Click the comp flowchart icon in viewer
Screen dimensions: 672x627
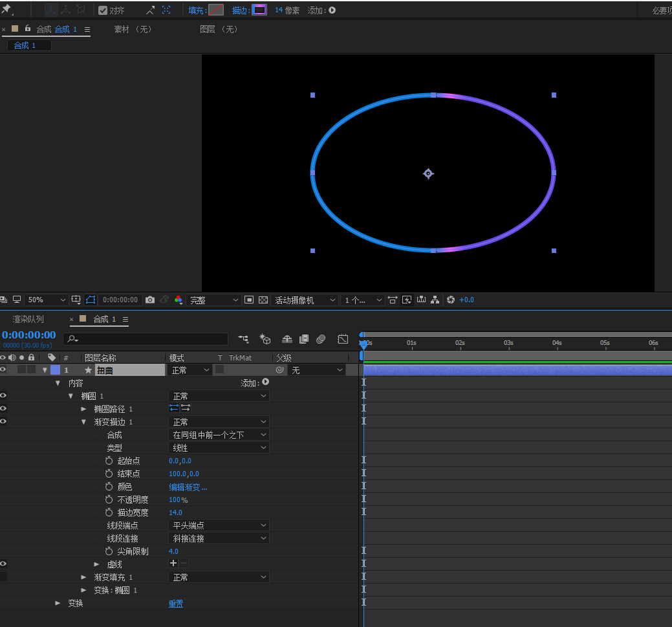point(435,300)
